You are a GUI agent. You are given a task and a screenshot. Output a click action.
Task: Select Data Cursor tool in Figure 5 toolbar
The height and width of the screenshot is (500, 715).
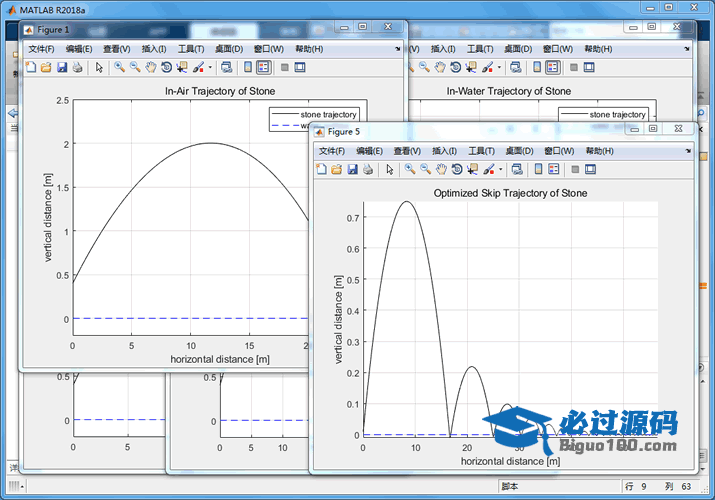(x=472, y=170)
